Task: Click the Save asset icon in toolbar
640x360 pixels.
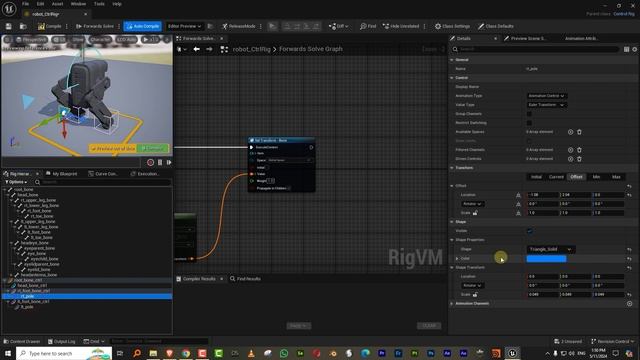Action: coord(9,26)
